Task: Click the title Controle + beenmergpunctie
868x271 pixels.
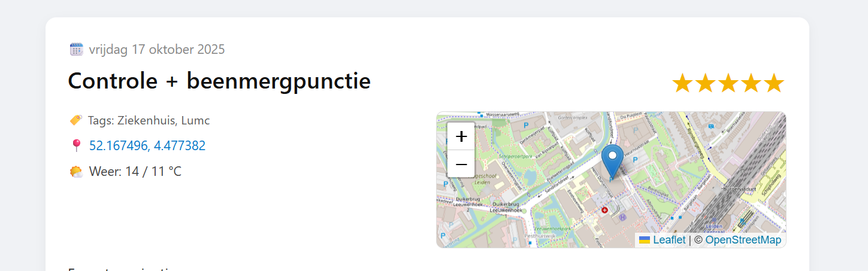Action: [x=219, y=81]
